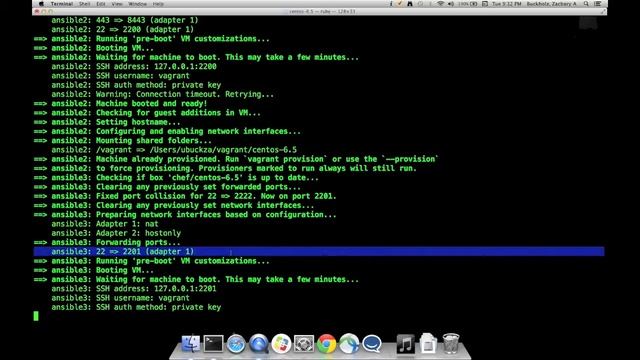640x360 pixels.
Task: Click 'ansible3: Booting VM...' line
Action: (x=93, y=270)
